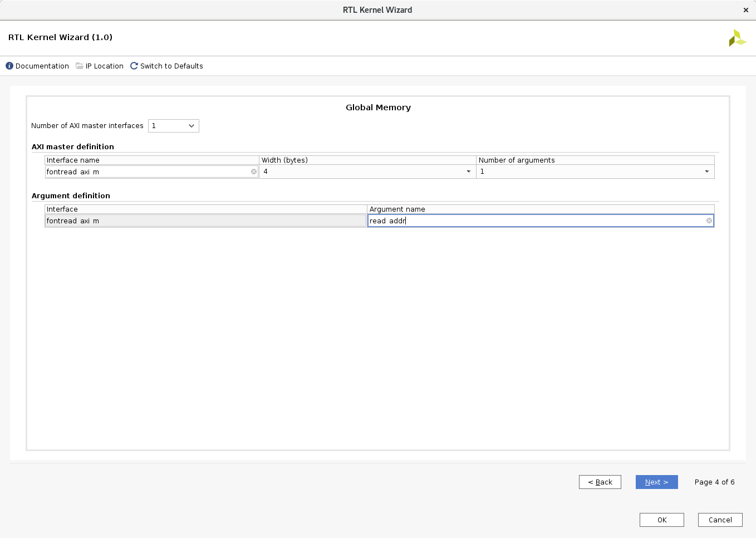Go back with the Back button
The height and width of the screenshot is (538, 756).
600,482
